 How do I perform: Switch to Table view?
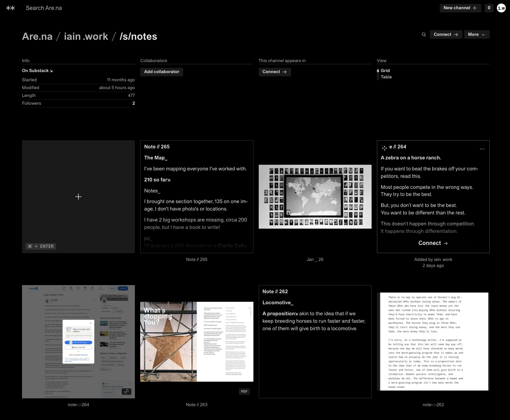(386, 77)
